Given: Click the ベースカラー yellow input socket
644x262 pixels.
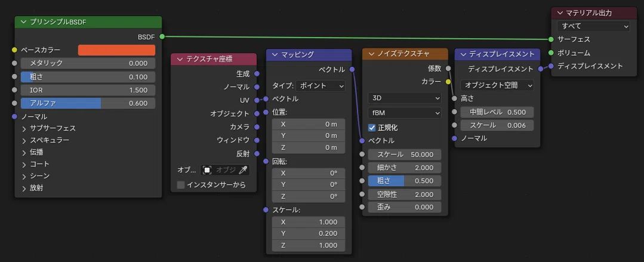Looking at the screenshot, I should pos(14,50).
